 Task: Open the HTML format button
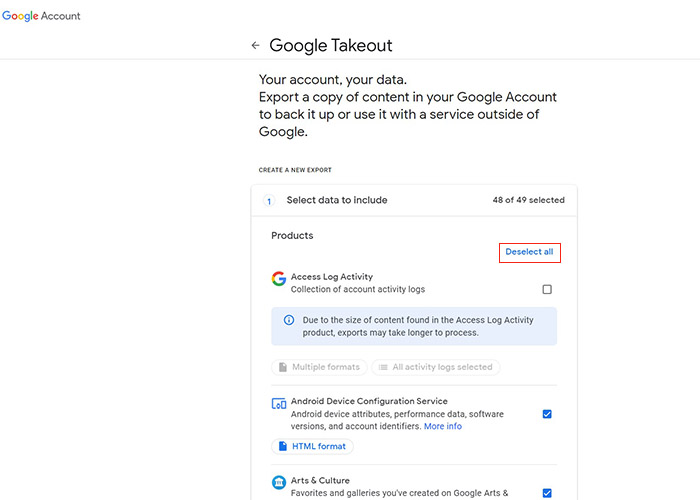click(312, 446)
